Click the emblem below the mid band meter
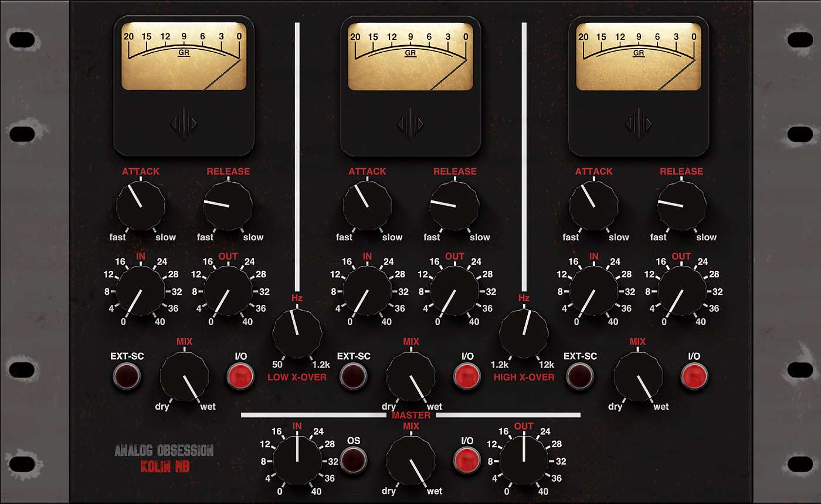This screenshot has width=821, height=504. pyautogui.click(x=410, y=124)
